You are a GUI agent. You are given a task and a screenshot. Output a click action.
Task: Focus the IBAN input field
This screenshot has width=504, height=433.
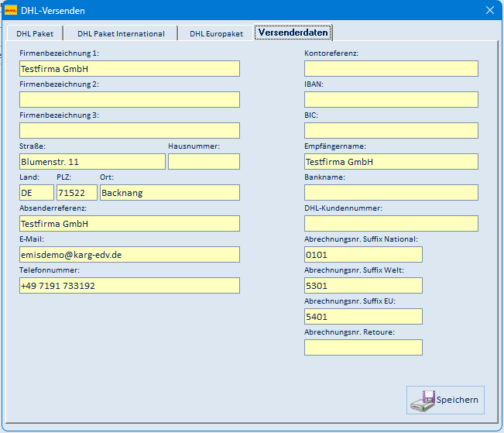(391, 99)
